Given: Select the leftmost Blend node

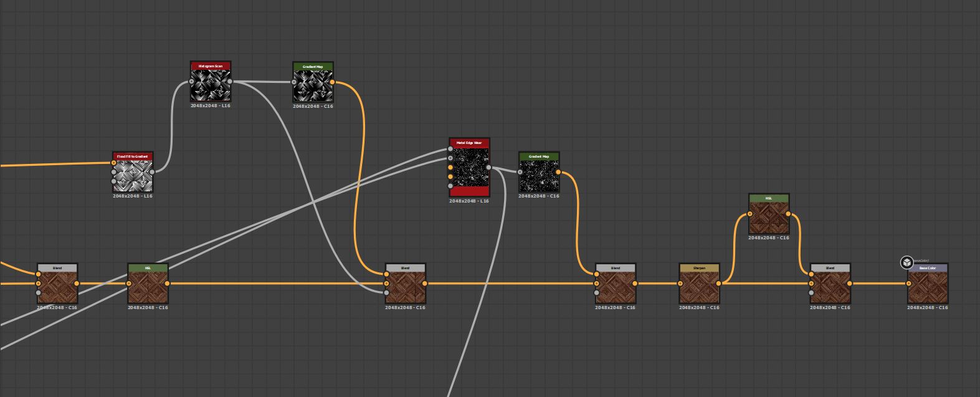Looking at the screenshot, I should click(57, 284).
